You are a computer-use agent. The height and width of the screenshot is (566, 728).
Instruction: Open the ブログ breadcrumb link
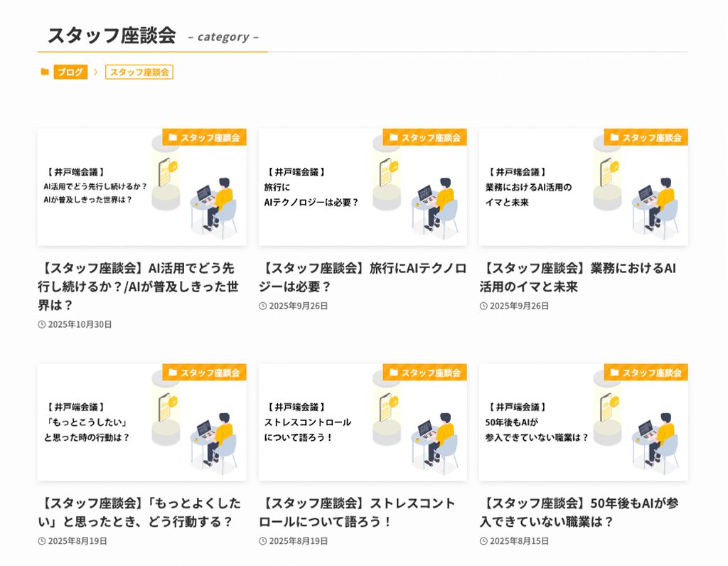(x=70, y=72)
